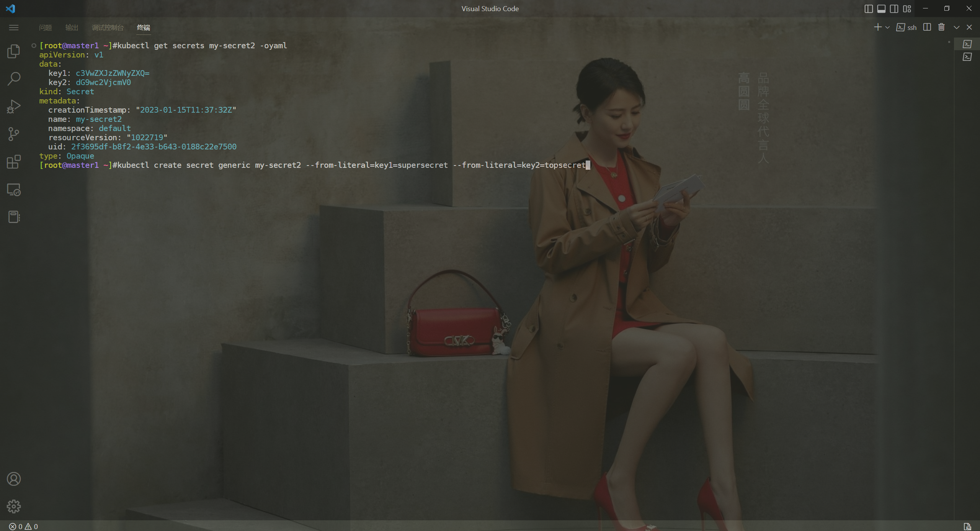Collapse the panel with chevron
The height and width of the screenshot is (531, 980).
(956, 27)
